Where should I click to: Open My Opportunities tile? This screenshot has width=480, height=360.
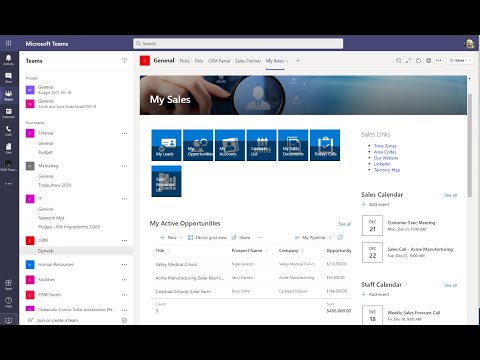(198, 145)
